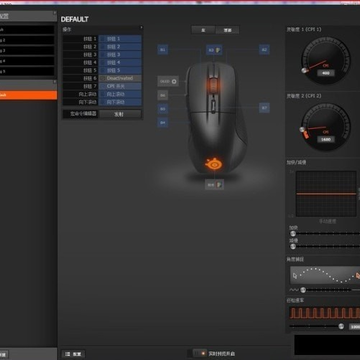Screen dimensions: 360x360
Task: Click the B4 side button callout
Action: 163,123
